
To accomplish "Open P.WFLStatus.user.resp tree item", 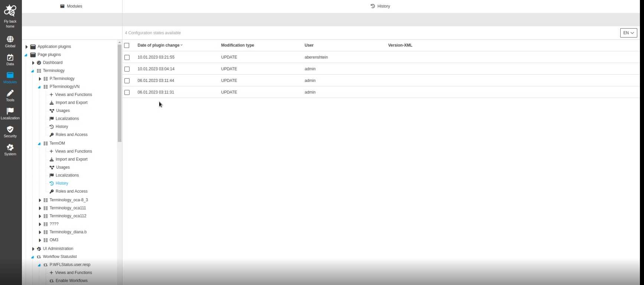I will (x=70, y=265).
